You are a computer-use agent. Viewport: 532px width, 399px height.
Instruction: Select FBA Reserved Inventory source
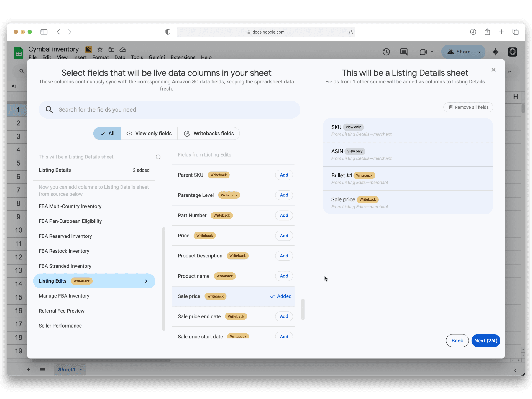[x=65, y=236]
